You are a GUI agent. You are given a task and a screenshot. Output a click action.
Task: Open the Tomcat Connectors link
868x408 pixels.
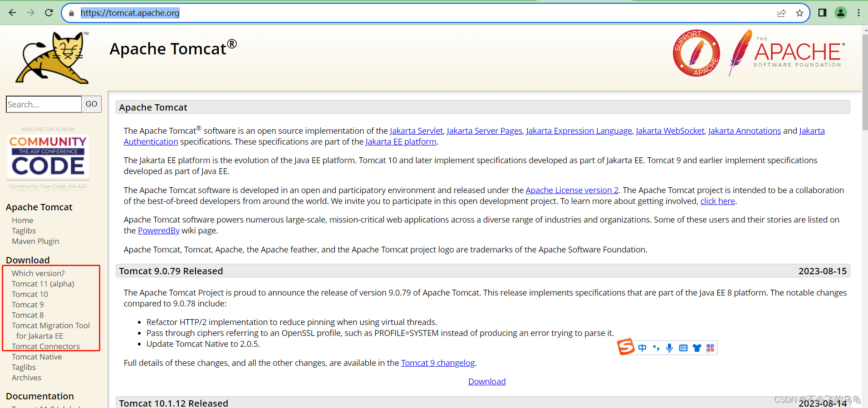(46, 346)
